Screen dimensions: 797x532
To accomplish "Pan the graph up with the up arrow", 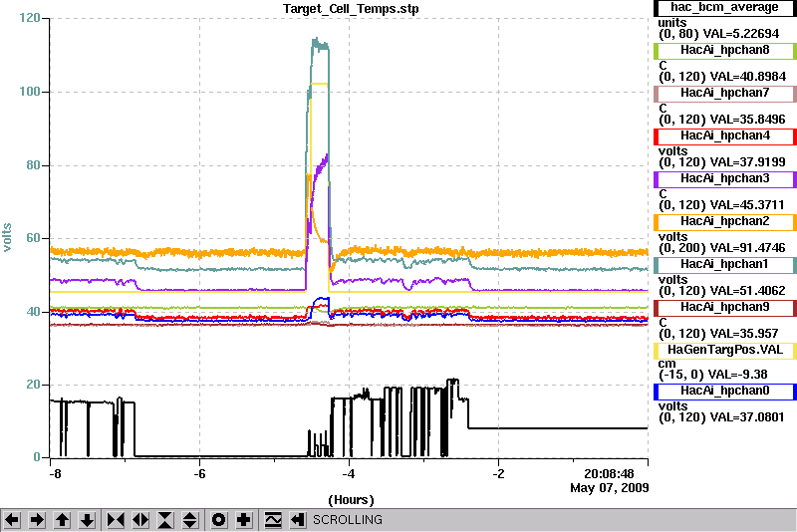I will [x=62, y=520].
